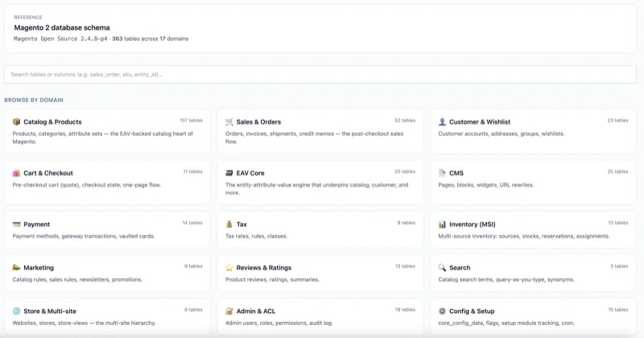Open the Sales & Orders domain title
This screenshot has height=338, width=644.
(x=258, y=122)
